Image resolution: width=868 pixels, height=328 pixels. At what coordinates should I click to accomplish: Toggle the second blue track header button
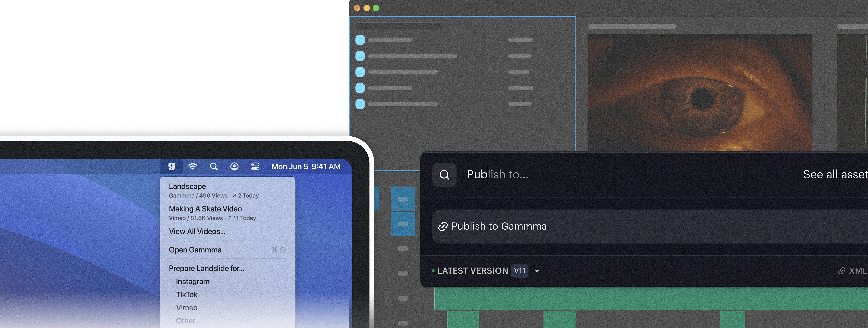pos(403,224)
